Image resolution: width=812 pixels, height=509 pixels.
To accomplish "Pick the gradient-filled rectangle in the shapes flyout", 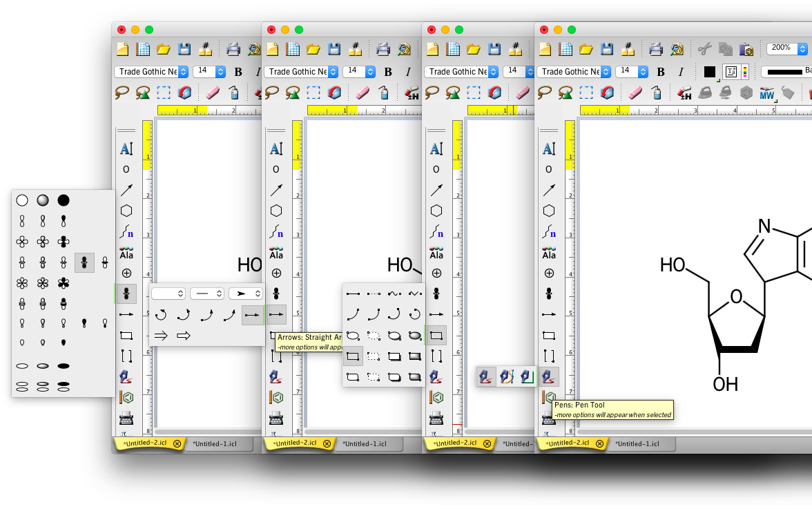I will coord(415,356).
